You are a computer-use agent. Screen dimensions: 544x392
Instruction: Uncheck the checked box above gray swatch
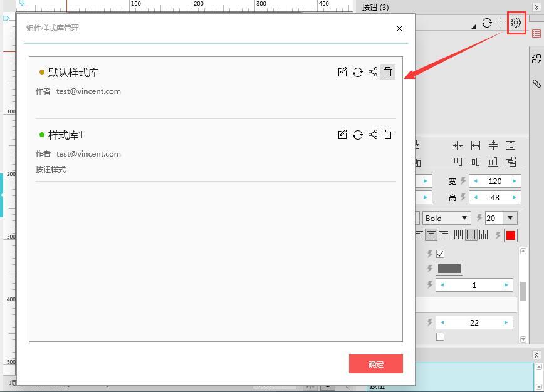(440, 254)
